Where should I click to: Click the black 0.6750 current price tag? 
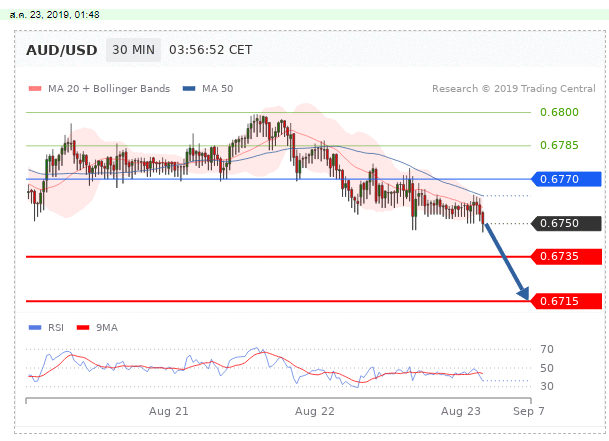(567, 223)
